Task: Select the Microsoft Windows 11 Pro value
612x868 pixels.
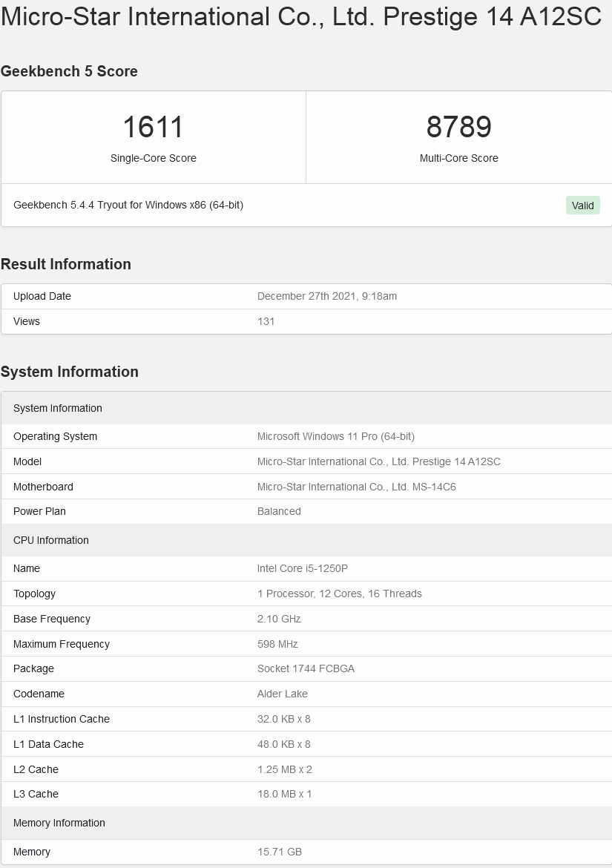Action: 336,436
